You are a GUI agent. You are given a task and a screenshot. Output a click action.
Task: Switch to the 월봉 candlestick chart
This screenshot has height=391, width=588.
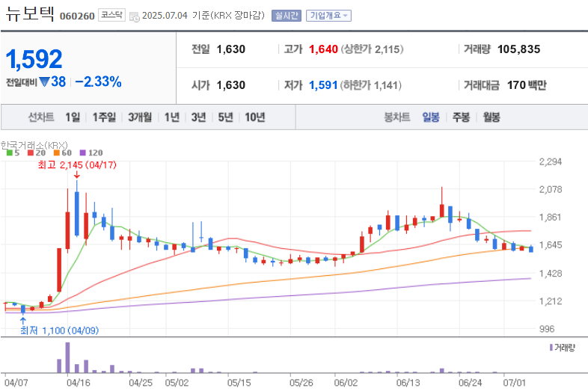491,117
